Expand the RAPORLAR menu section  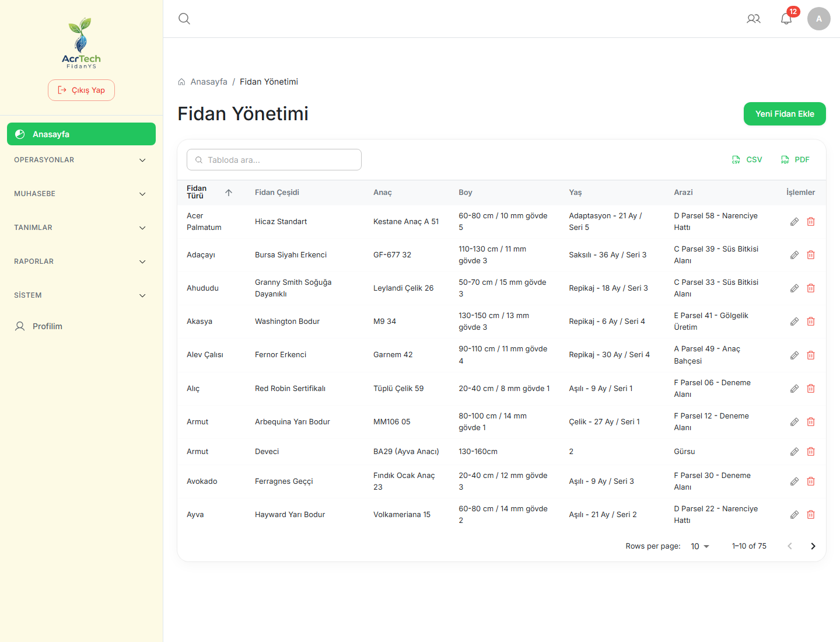tap(81, 261)
